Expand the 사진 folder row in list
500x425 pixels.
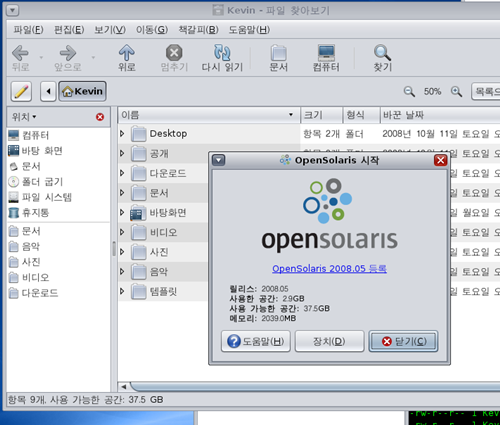122,251
